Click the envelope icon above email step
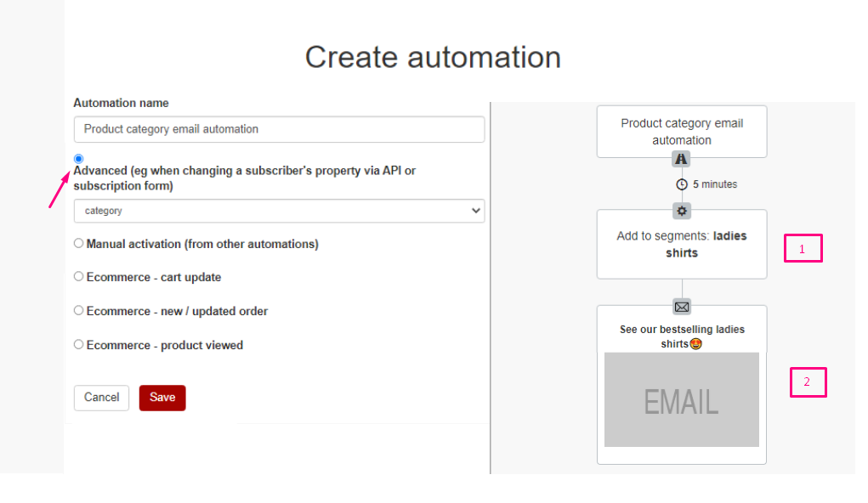868x503 pixels. point(682,307)
